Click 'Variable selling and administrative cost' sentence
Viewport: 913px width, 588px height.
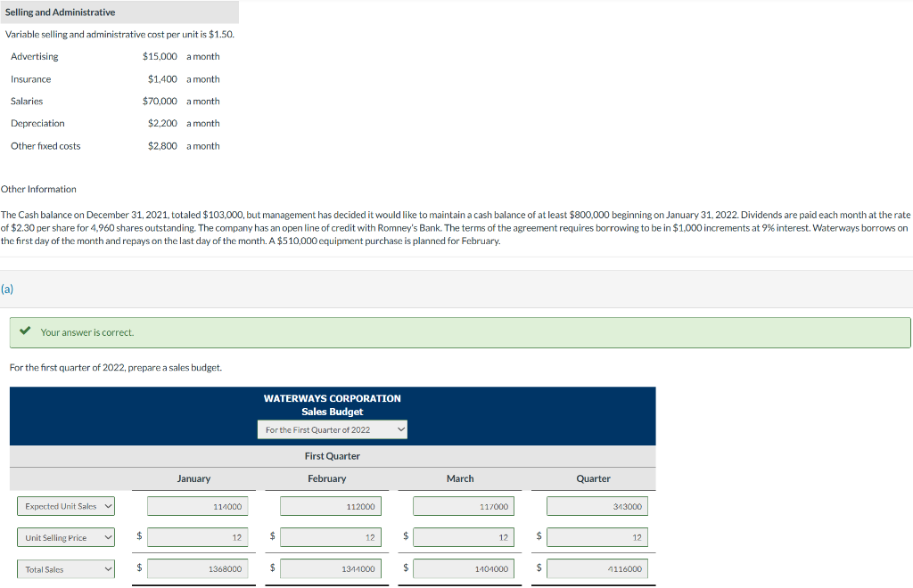(x=120, y=35)
